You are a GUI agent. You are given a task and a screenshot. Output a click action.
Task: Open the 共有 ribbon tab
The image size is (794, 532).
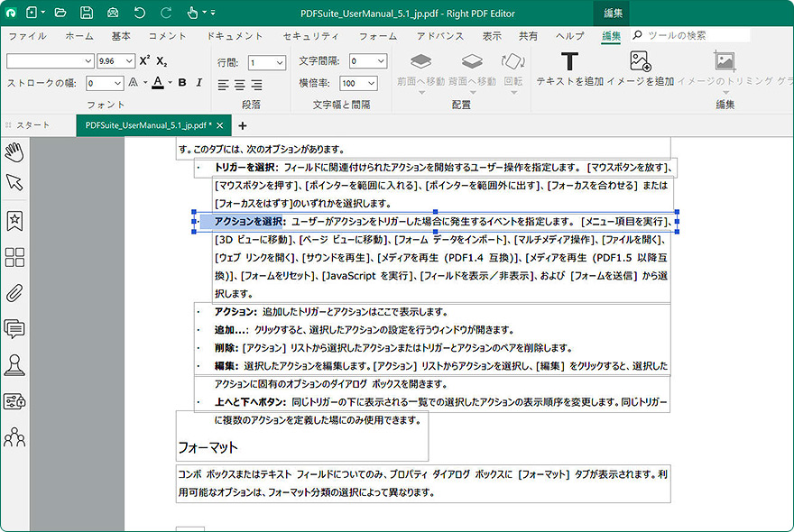point(528,36)
